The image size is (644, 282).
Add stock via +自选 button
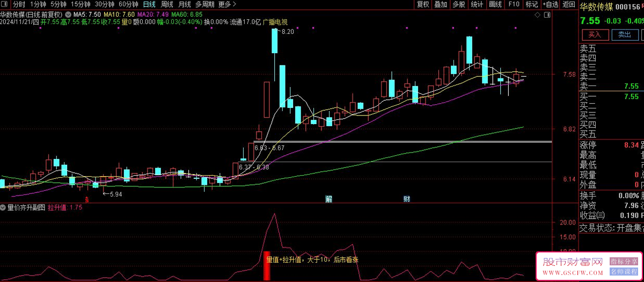tap(550, 4)
